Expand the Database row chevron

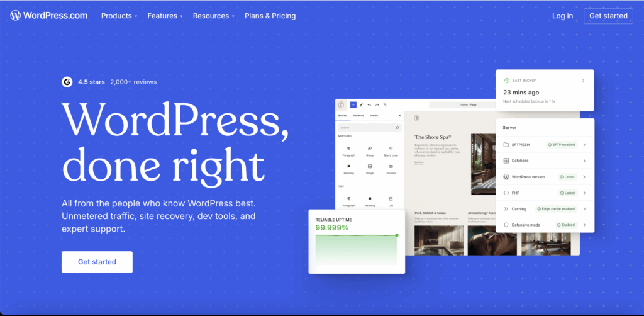(584, 161)
